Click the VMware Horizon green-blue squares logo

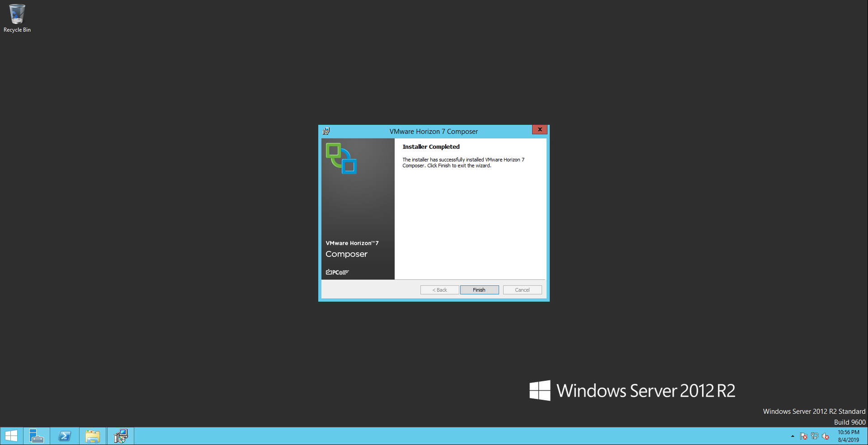coord(341,159)
